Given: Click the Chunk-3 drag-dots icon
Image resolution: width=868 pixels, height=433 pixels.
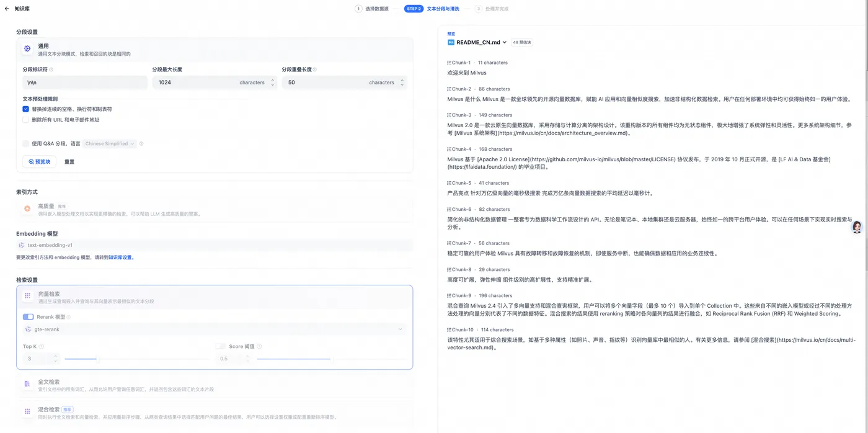Looking at the screenshot, I should pyautogui.click(x=449, y=115).
